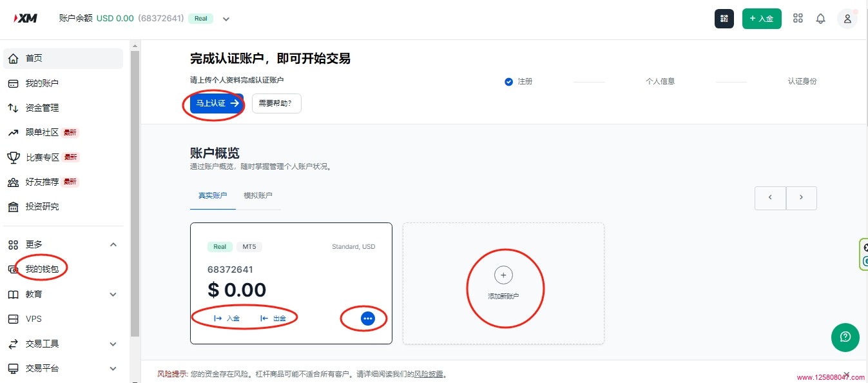
Task: Click the 比赛专区 trophy icon
Action: click(13, 157)
